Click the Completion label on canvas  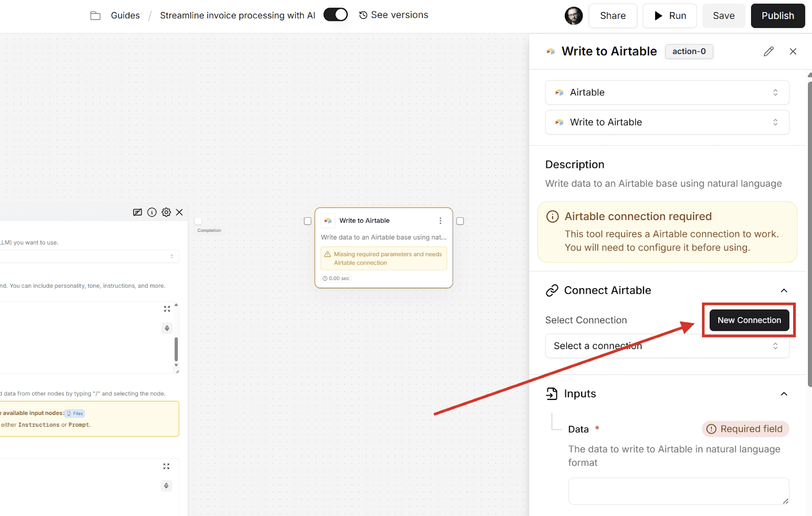pyautogui.click(x=209, y=230)
